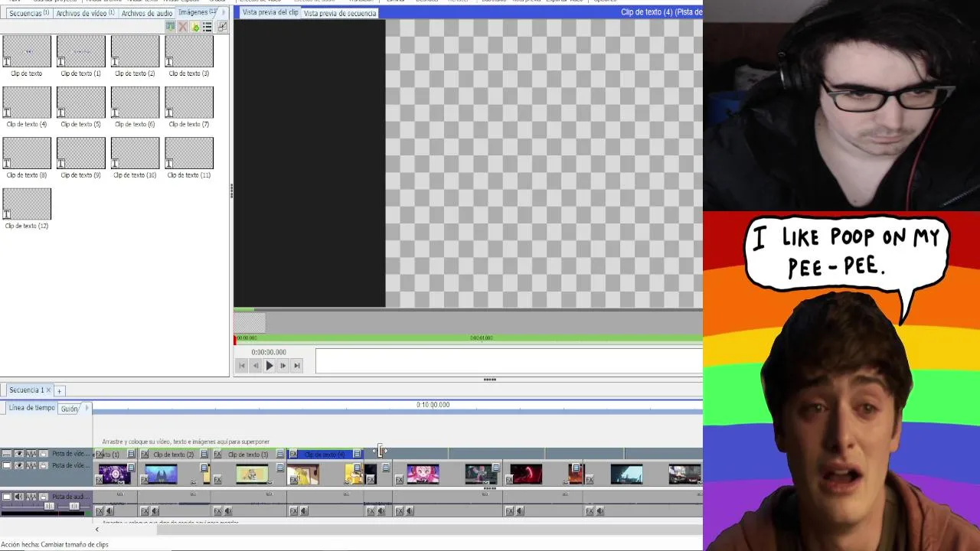
Task: Switch to Vista previa de secuencia tab
Action: (340, 13)
